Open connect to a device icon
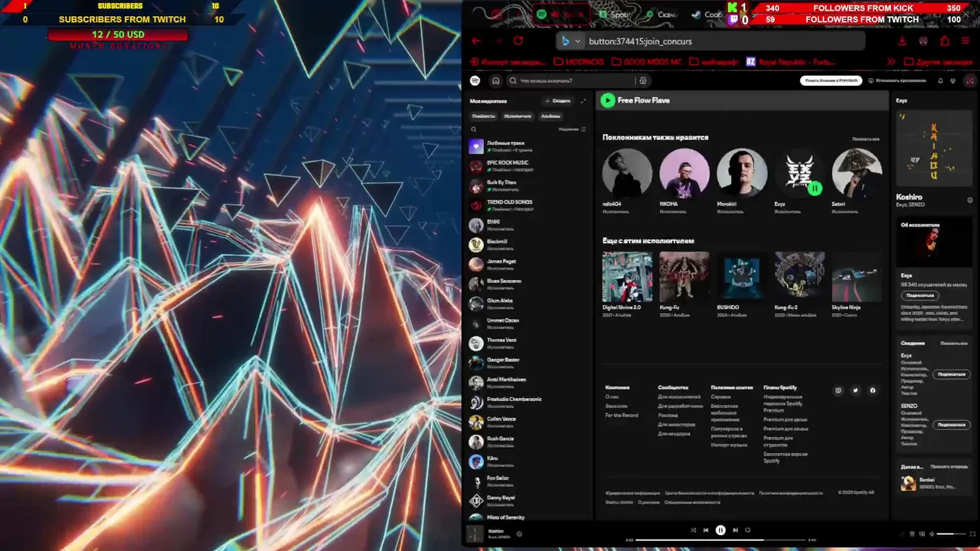This screenshot has height=551, width=980. pos(922,534)
